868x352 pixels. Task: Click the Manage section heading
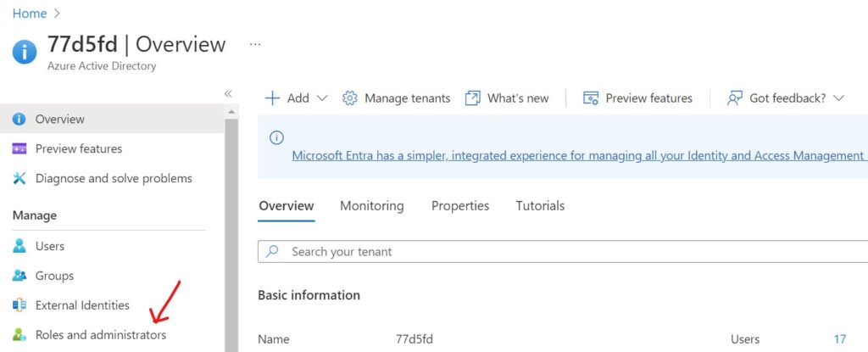(34, 215)
